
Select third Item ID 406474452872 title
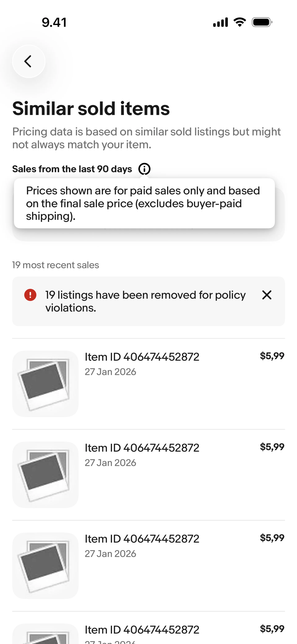click(142, 539)
